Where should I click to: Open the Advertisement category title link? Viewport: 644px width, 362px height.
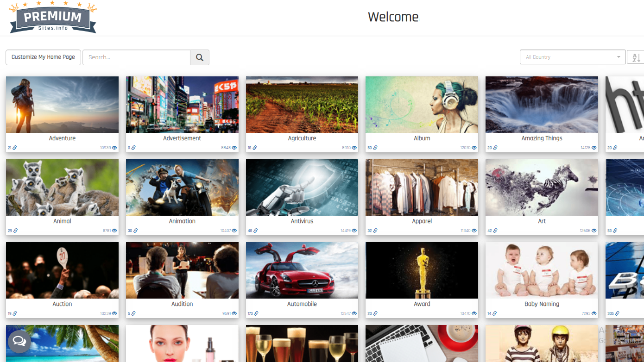click(182, 138)
